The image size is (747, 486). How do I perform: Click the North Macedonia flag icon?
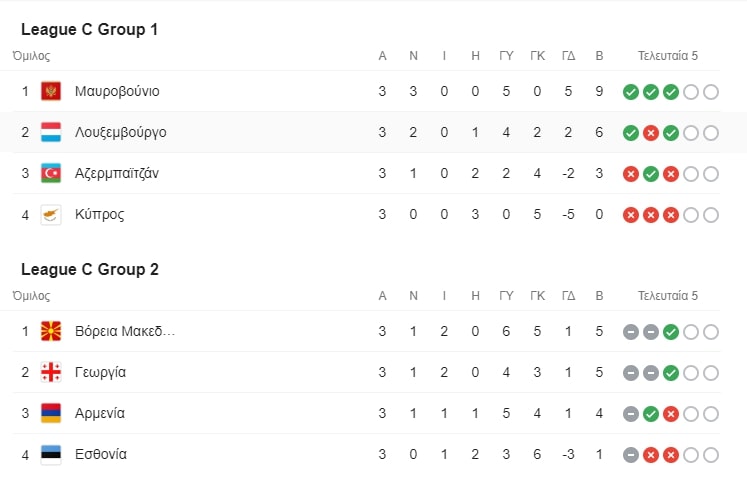click(51, 332)
